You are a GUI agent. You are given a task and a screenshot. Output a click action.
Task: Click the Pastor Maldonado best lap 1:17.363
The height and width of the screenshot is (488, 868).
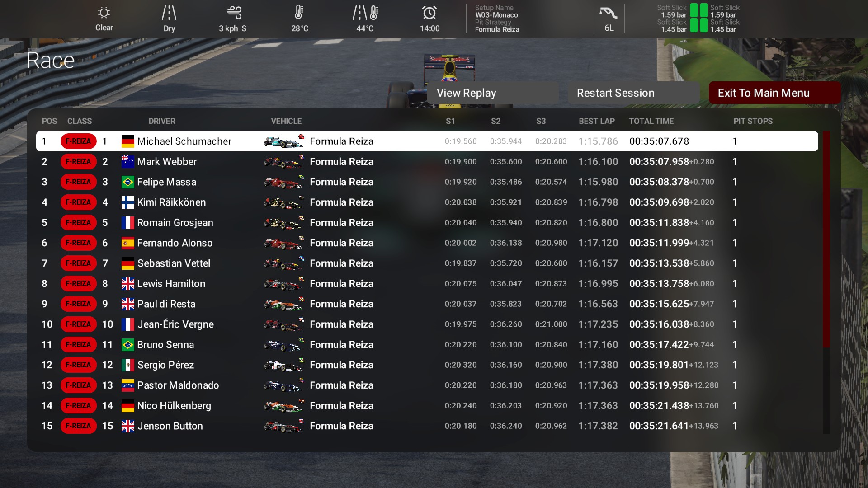(598, 385)
